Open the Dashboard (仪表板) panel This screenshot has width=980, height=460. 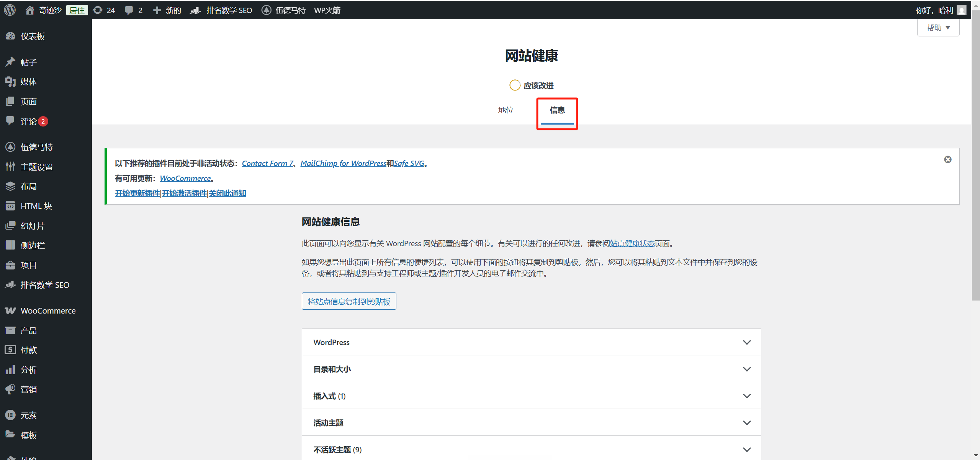coord(33,36)
